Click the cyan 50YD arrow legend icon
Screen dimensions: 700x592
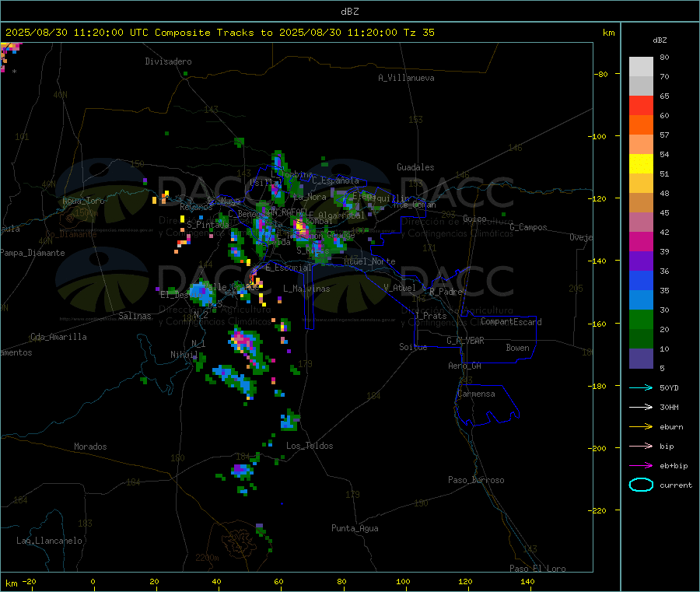[x=641, y=387]
